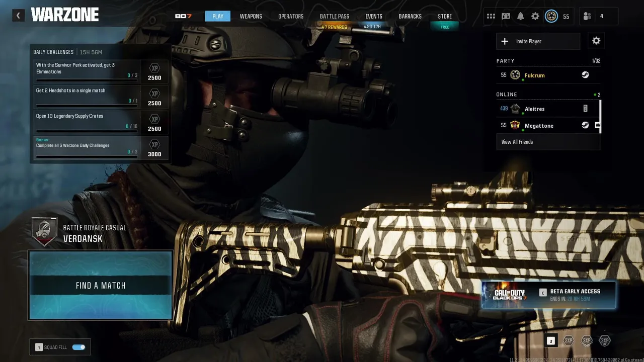The width and height of the screenshot is (644, 362).
Task: Open the Weapons tab
Action: coord(251,16)
